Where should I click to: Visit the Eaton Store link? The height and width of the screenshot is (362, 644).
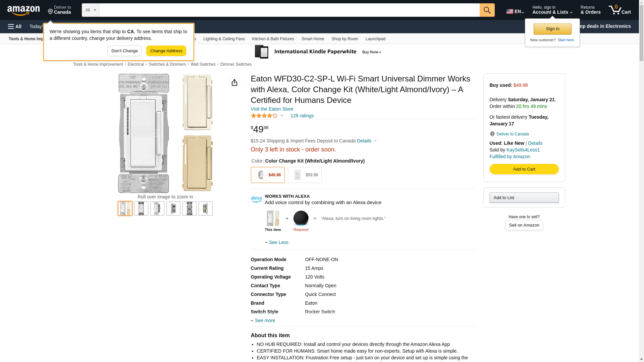pyautogui.click(x=272, y=109)
